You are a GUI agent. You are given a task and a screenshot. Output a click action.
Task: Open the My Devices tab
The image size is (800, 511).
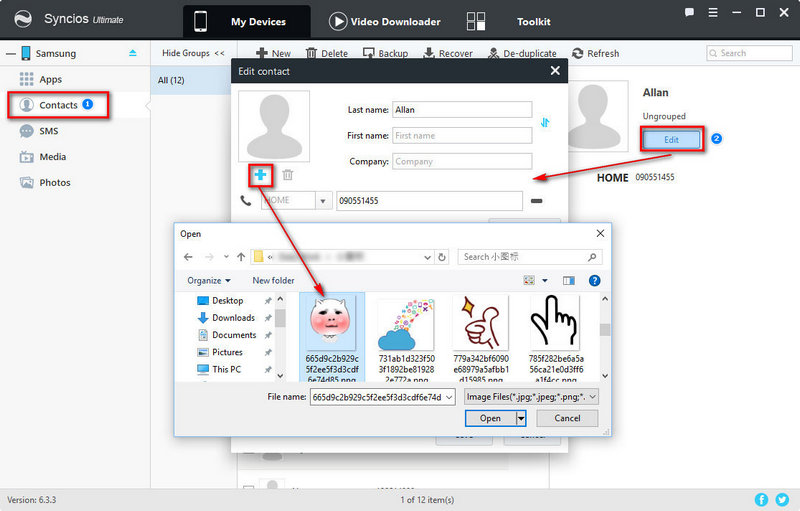(x=246, y=21)
